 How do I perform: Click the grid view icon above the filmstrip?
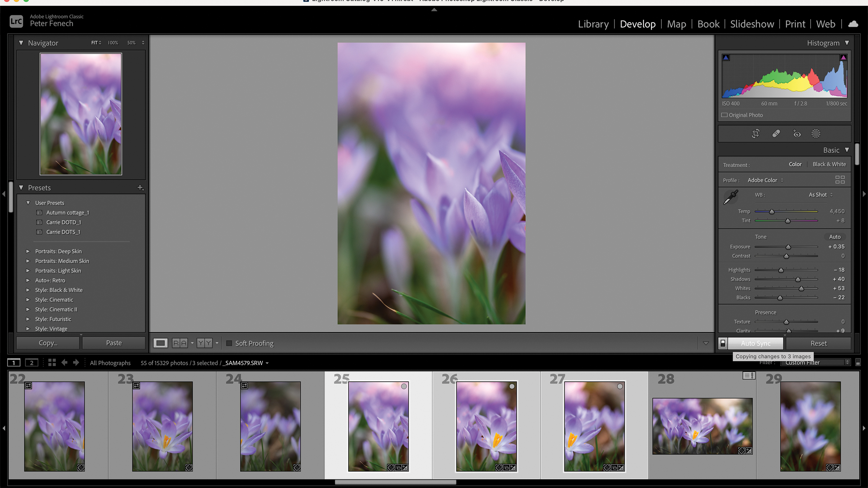pyautogui.click(x=52, y=363)
